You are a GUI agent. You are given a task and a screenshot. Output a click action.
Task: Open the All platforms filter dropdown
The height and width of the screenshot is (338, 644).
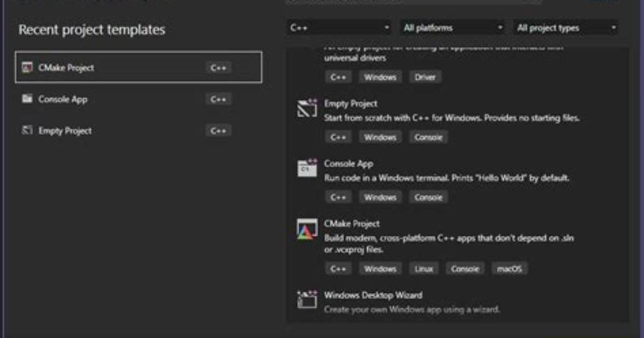(453, 27)
